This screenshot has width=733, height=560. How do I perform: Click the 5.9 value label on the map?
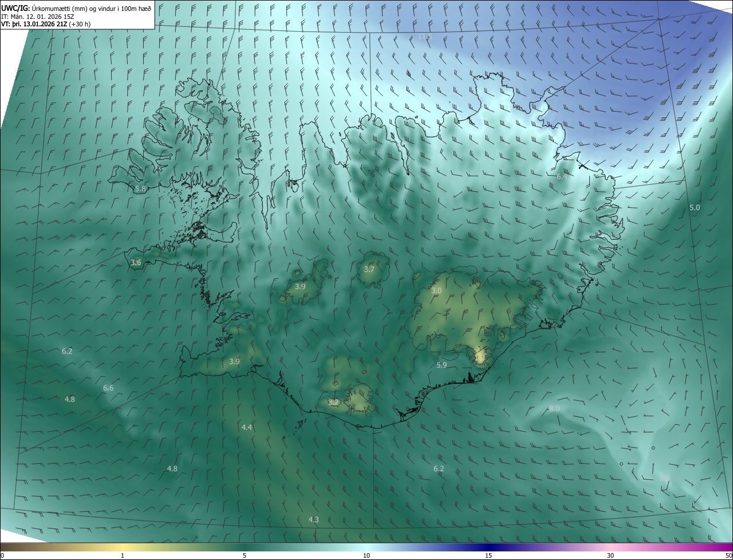point(442,365)
